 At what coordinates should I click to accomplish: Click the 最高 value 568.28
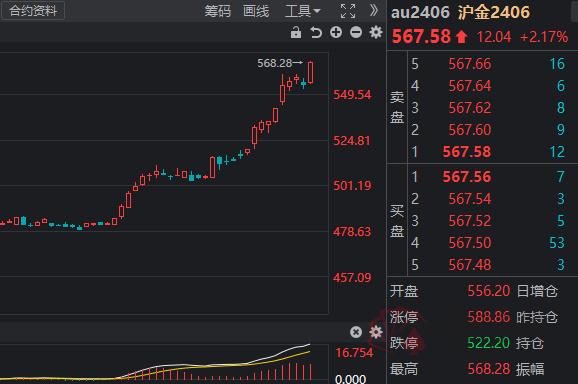pyautogui.click(x=488, y=369)
